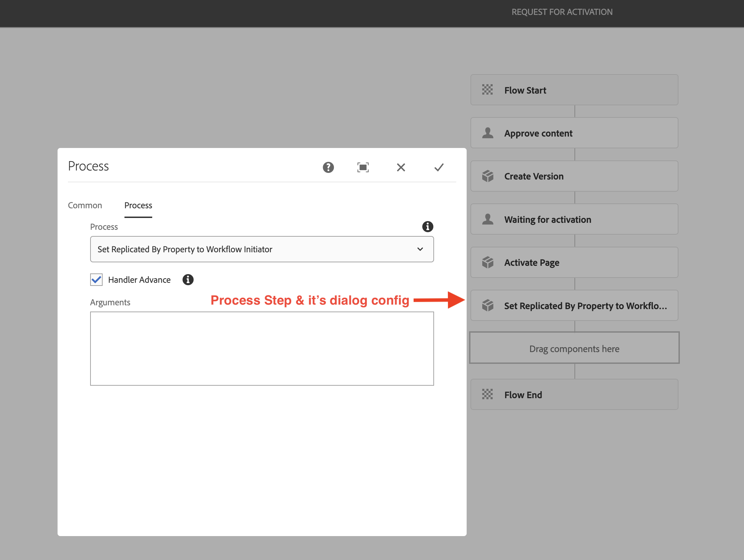Click the REQUEST FOR ACTIVATION title
The width and height of the screenshot is (744, 560).
click(562, 12)
